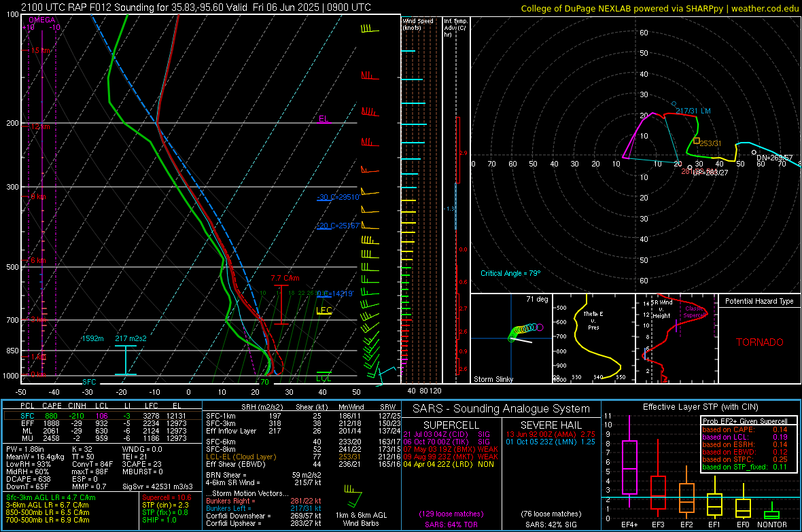Image resolution: width=802 pixels, height=532 pixels.
Task: Click the Supercell = 10.6 composite value
Action: pyautogui.click(x=167, y=497)
